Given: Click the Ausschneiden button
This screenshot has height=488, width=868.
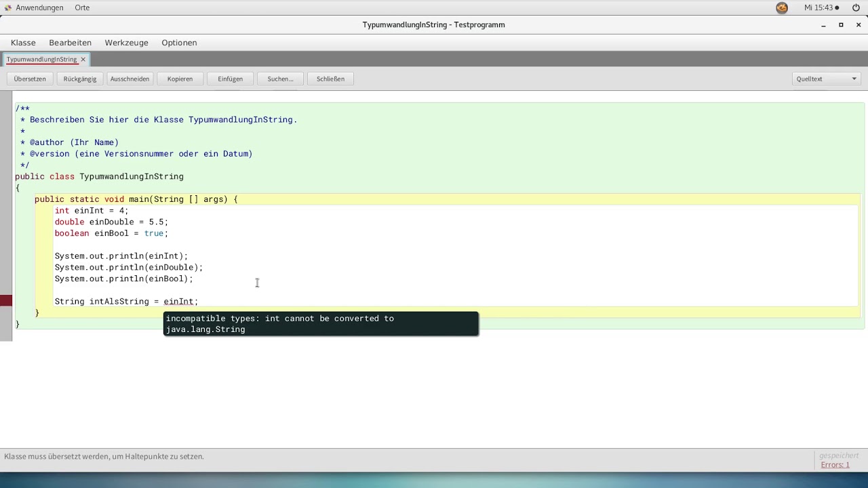Looking at the screenshot, I should (130, 79).
